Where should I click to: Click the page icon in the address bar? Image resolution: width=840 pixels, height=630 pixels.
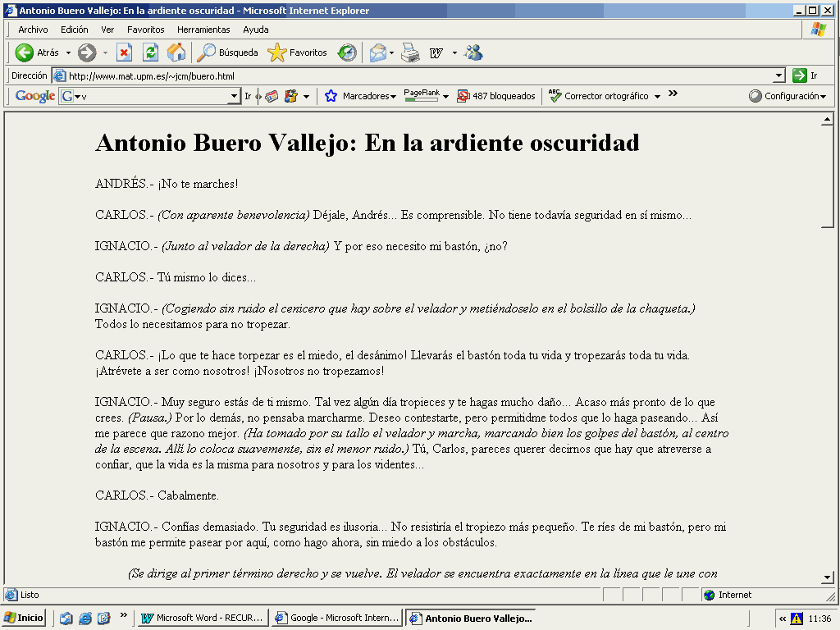pos(59,75)
